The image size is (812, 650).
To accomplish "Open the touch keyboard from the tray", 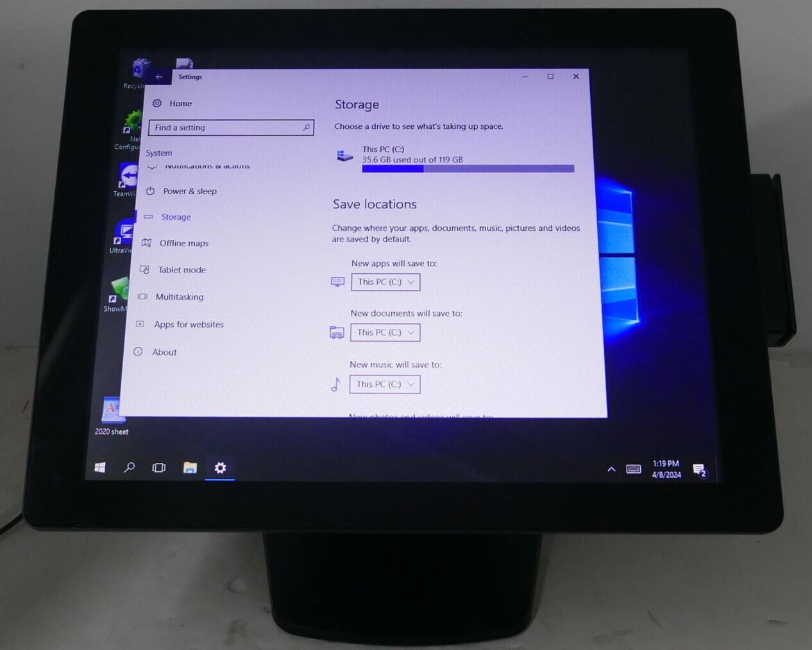I will click(634, 469).
